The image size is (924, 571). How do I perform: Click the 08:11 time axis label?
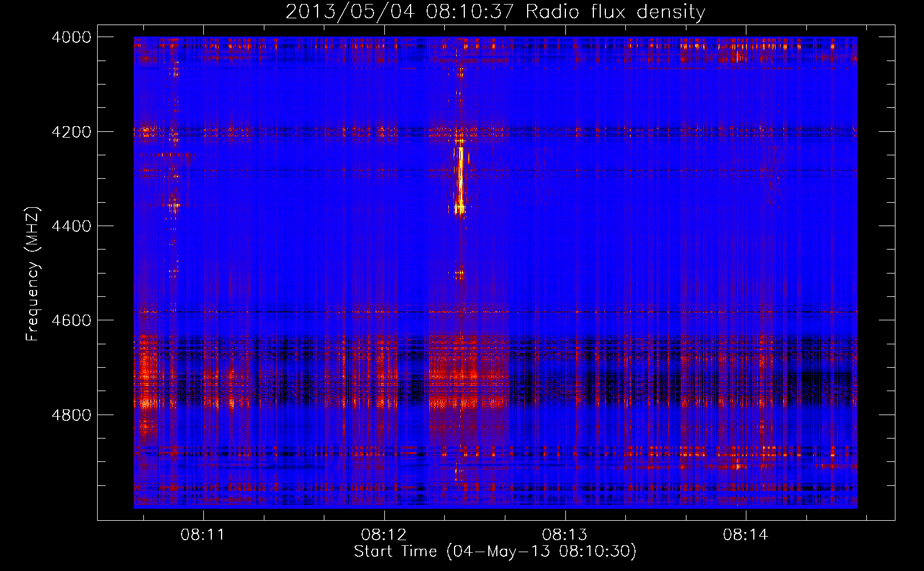pyautogui.click(x=203, y=535)
